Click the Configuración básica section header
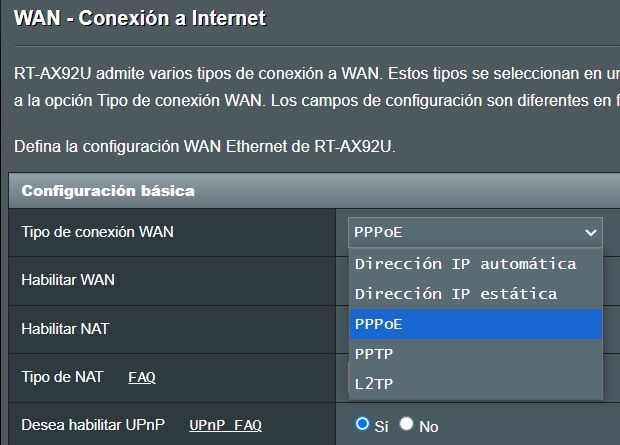Image resolution: width=620 pixels, height=445 pixels. pyautogui.click(x=108, y=190)
